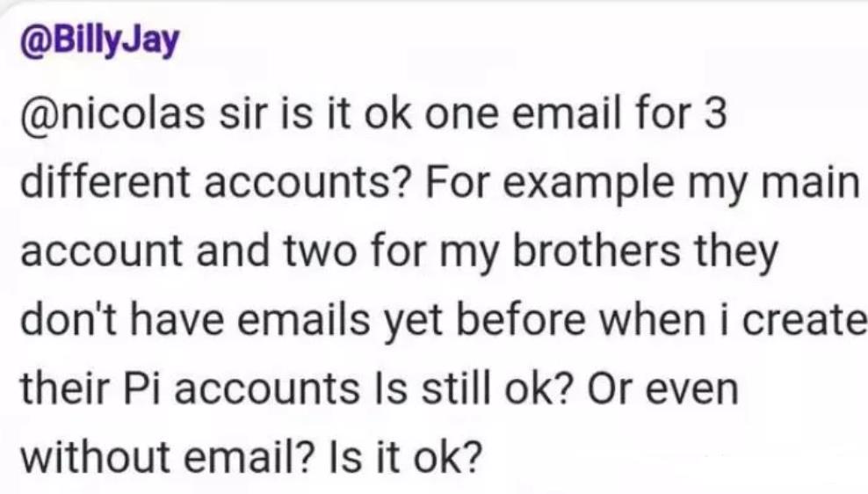868x494 pixels.
Task: Open the @BillyJay user profile
Action: (99, 41)
